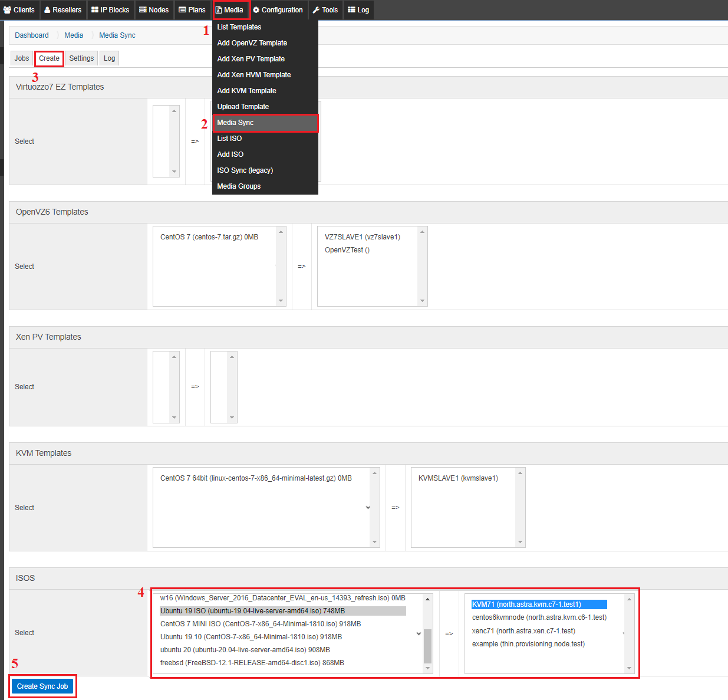Click scroll-up arrow of Virtuozzo7 source list

click(174, 110)
